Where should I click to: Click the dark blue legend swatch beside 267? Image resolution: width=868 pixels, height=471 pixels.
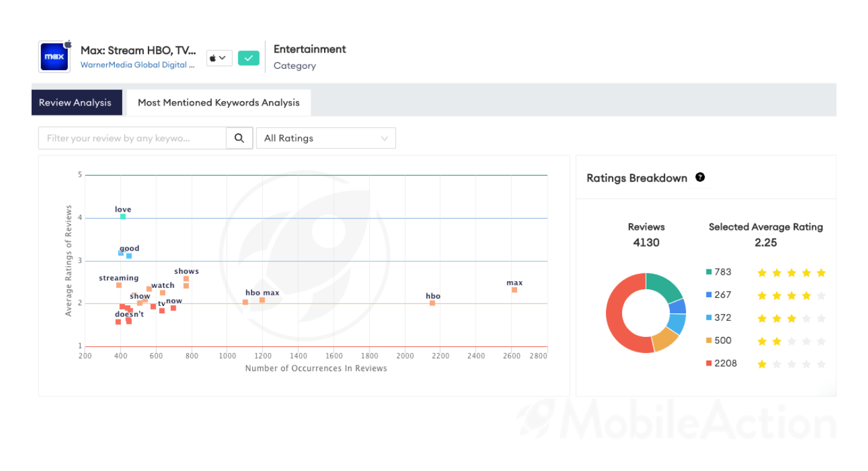coord(708,295)
